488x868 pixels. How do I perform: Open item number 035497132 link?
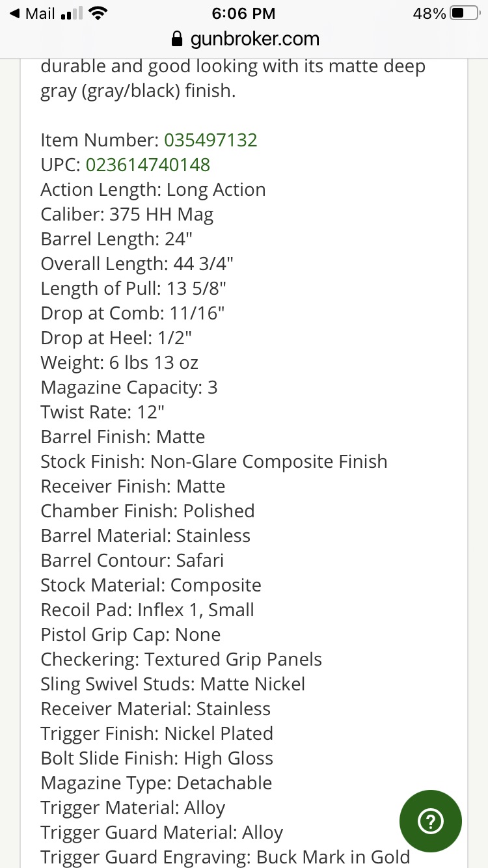point(210,140)
